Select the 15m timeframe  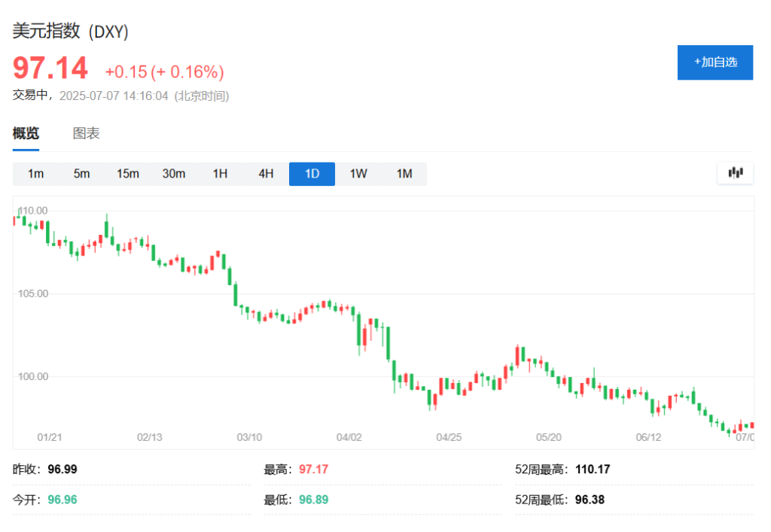127,173
